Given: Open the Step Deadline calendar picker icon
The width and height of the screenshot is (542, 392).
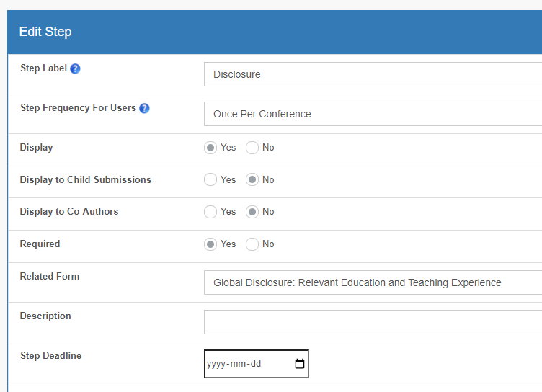Looking at the screenshot, I should click(x=300, y=364).
